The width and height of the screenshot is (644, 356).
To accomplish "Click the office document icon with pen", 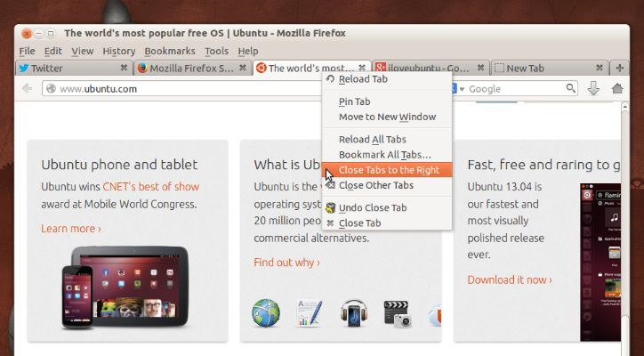I will 310,313.
